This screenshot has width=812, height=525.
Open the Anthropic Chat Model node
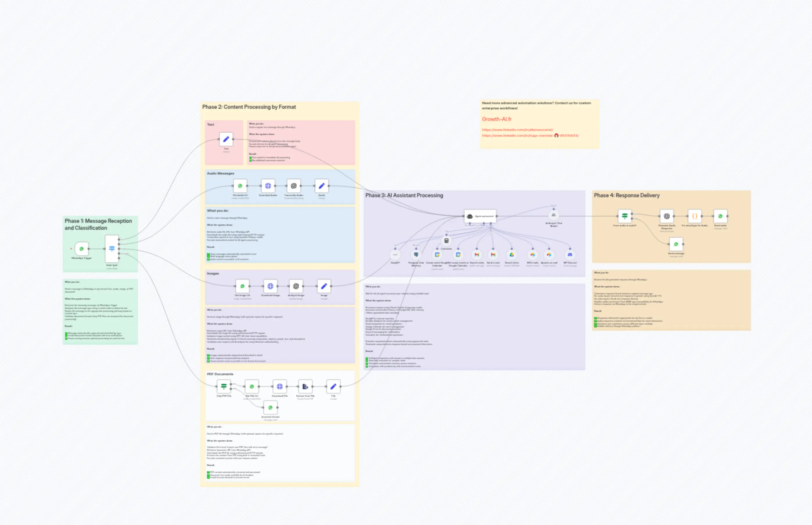(x=554, y=216)
